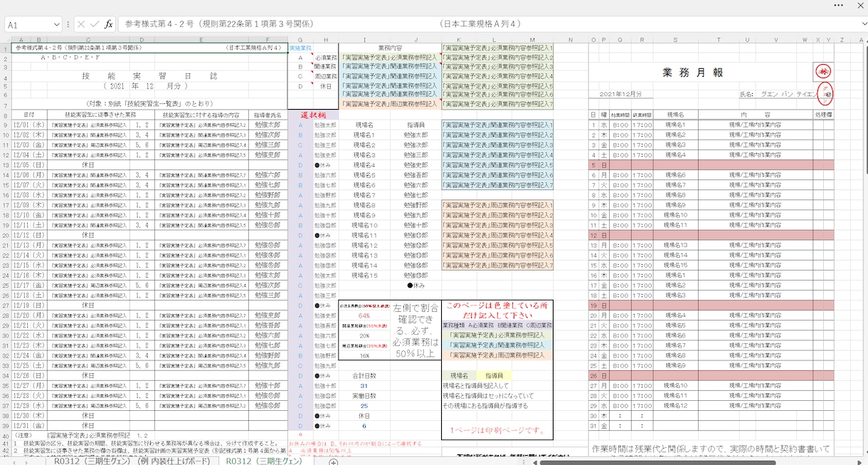Select the 12/31（金） date cell
Viewport: 868px width, 465px height.
click(x=29, y=424)
